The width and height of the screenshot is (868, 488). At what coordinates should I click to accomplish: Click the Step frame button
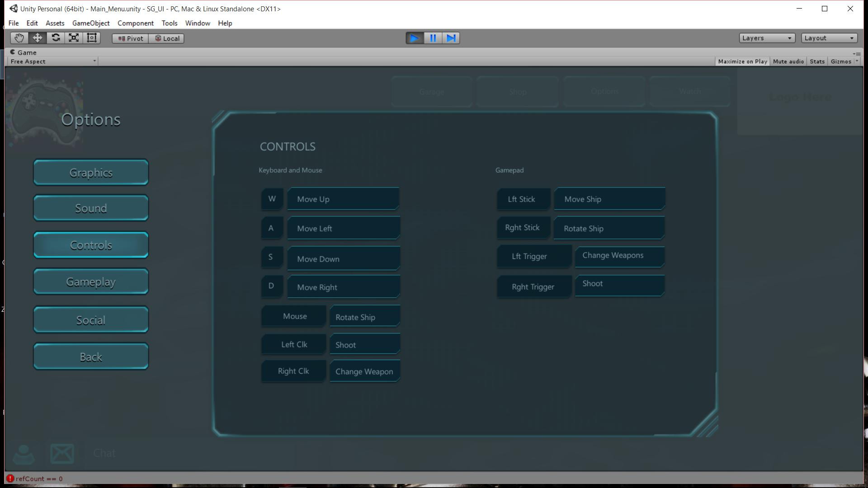pos(451,38)
